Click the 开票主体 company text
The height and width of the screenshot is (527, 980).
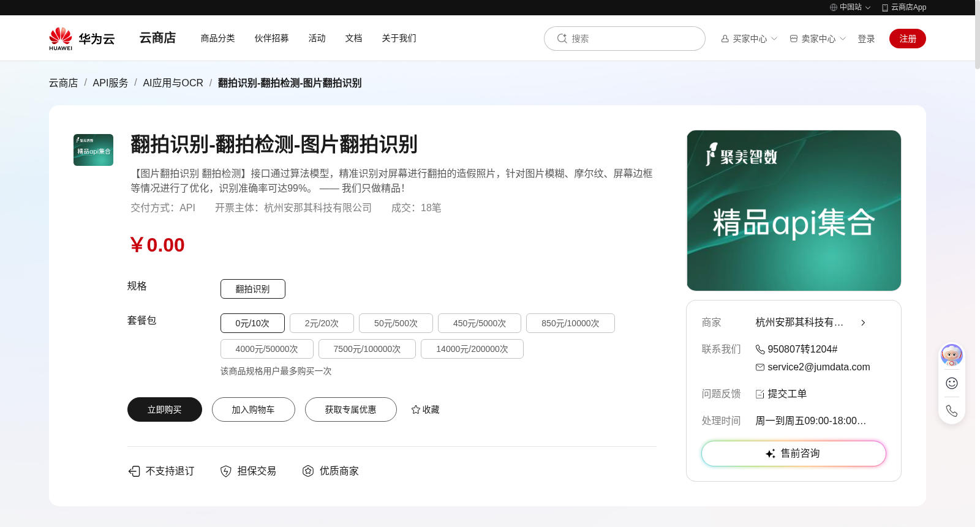point(293,208)
